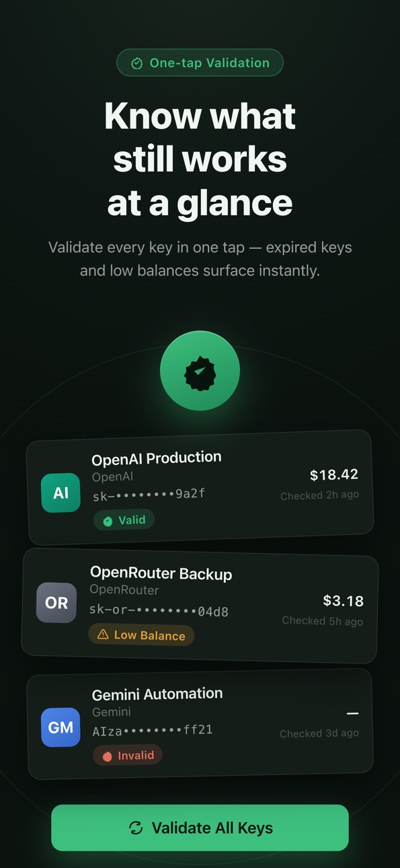This screenshot has height=868, width=400.
Task: Click the badge icon in One-tap Validation pill
Action: tap(136, 63)
